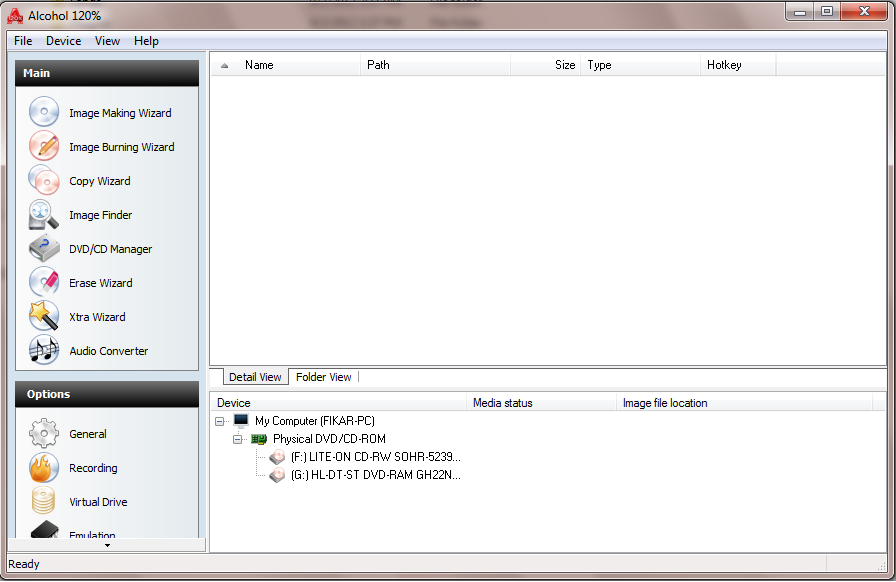Viewport: 896px width, 582px height.
Task: Collapse Physical DVD/CD-ROM tree node
Action: [x=237, y=439]
